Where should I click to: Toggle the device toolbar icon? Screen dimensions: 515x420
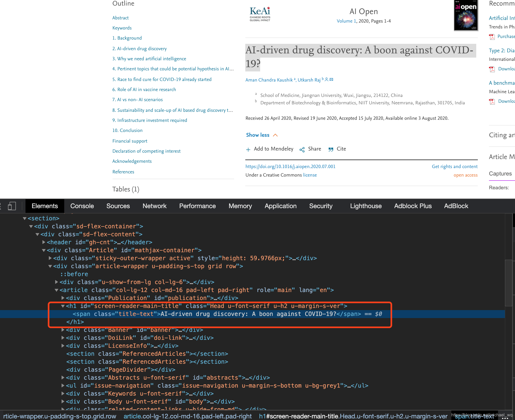click(x=12, y=206)
